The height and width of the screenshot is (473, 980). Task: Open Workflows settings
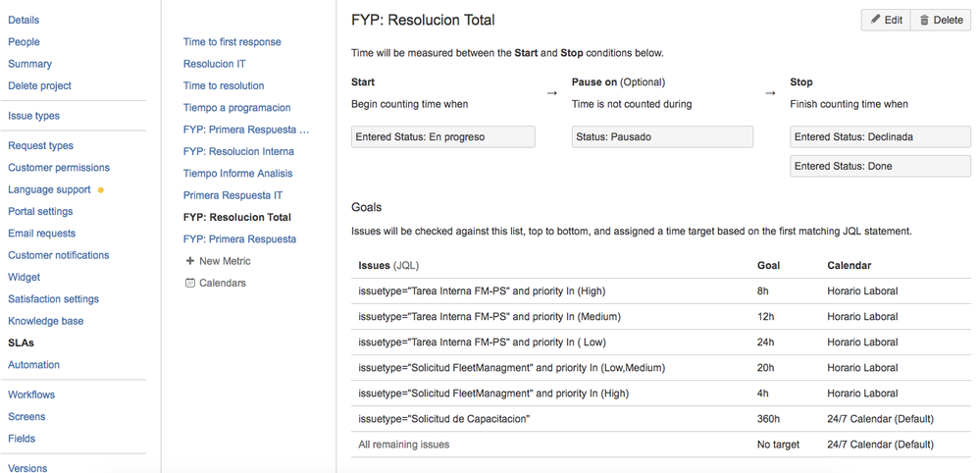(x=31, y=394)
